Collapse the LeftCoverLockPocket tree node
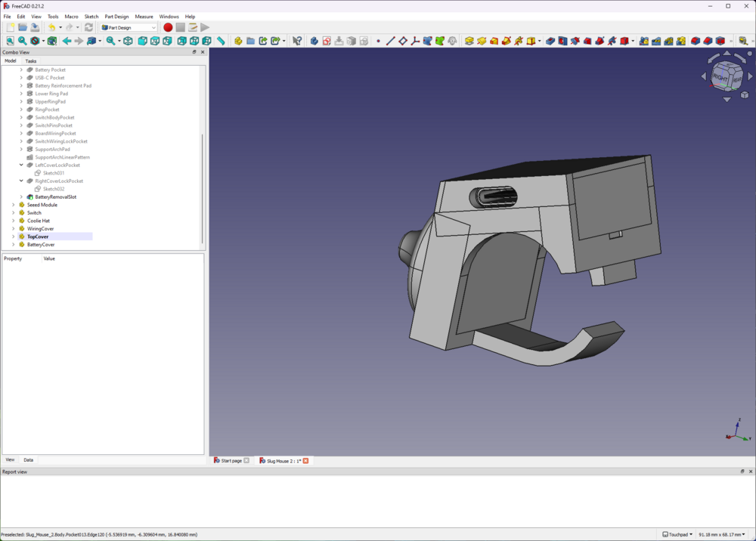 point(21,165)
